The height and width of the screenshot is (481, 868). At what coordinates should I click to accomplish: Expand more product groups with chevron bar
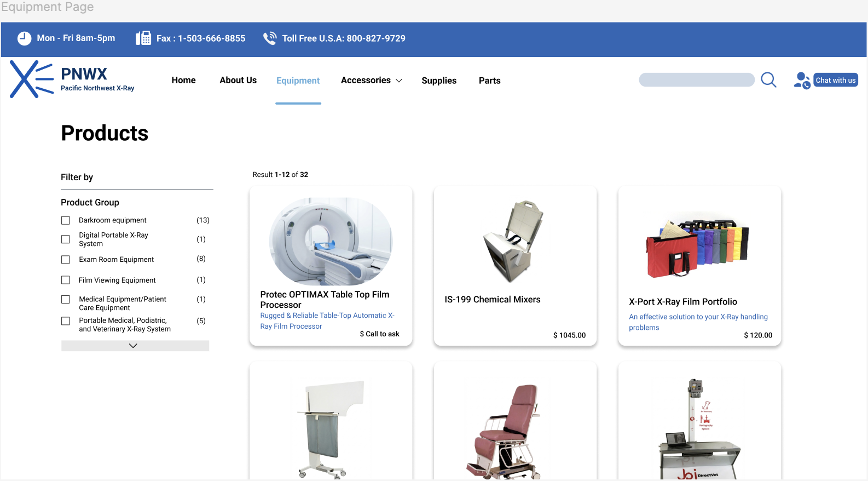135,346
